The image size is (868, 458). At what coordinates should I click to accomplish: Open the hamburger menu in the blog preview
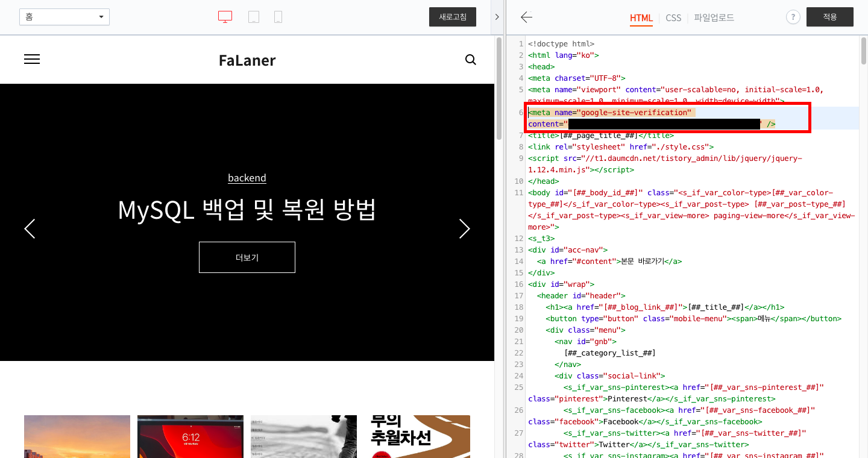pos(31,59)
